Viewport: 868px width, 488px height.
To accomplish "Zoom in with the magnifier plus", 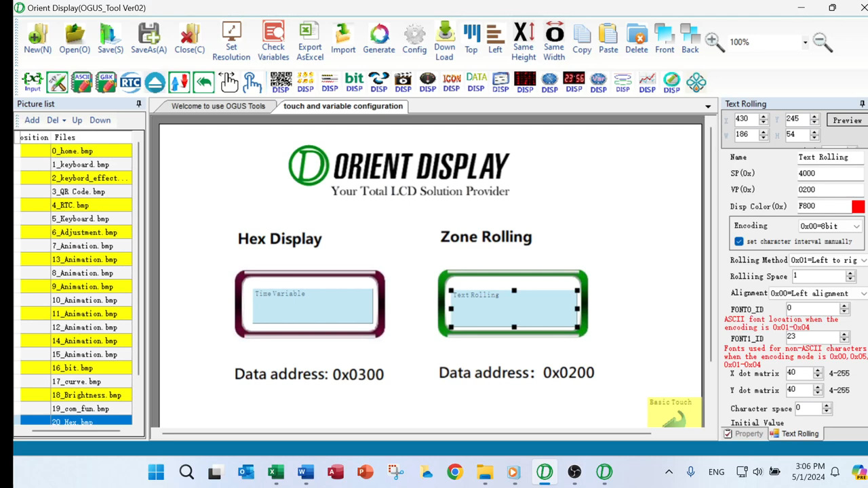I will [715, 42].
